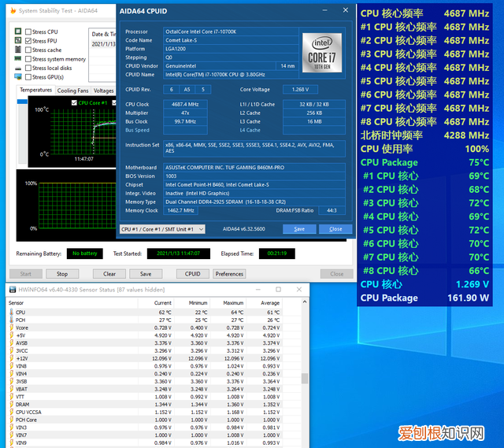Click the Core Voltage value 1.268 V
Viewport: 504px width, 448px height.
[x=300, y=89]
